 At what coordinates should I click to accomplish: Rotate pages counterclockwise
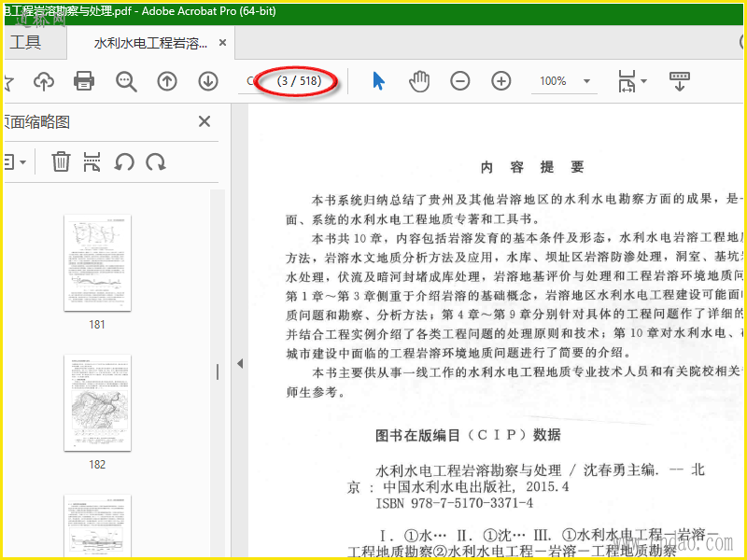pyautogui.click(x=124, y=162)
